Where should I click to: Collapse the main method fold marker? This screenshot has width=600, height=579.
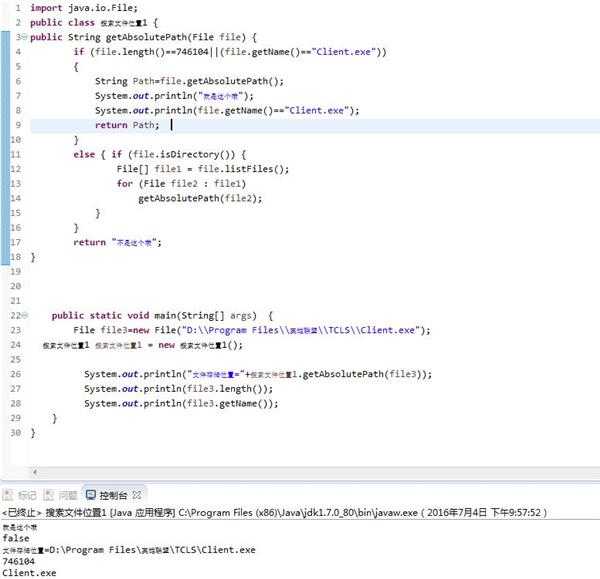(x=24, y=315)
